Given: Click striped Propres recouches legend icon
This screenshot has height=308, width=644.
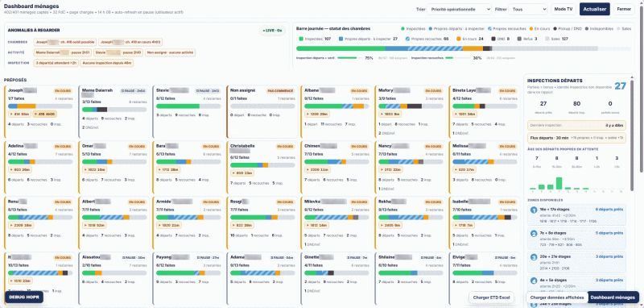Looking at the screenshot, I should [407, 39].
